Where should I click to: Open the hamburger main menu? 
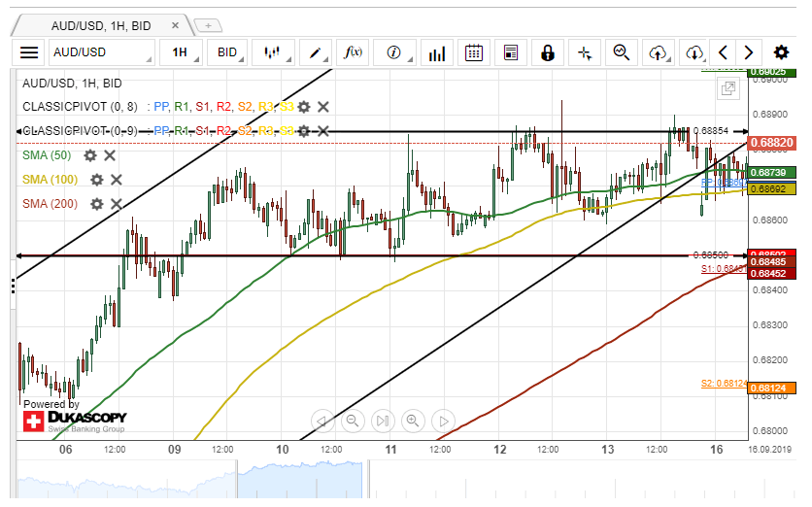tap(30, 52)
